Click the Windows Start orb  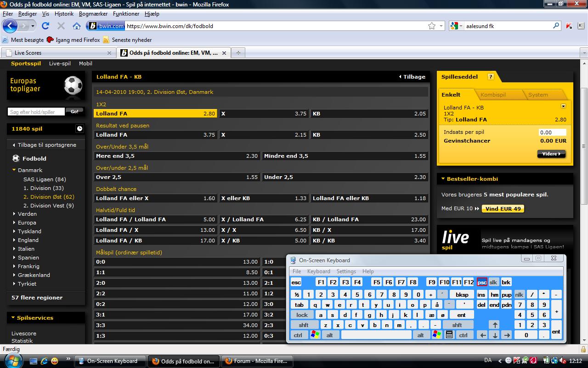pyautogui.click(x=12, y=361)
